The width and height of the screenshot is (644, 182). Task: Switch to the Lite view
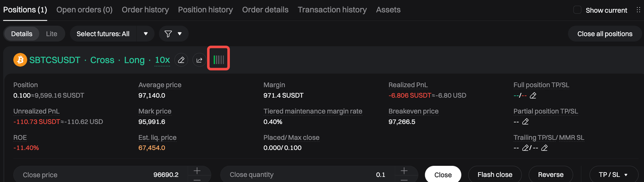pos(51,34)
